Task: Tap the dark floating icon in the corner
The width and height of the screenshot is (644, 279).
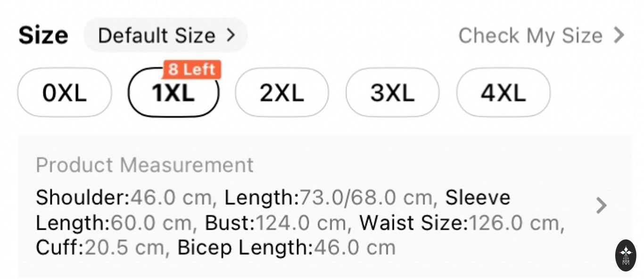Action: point(626,255)
